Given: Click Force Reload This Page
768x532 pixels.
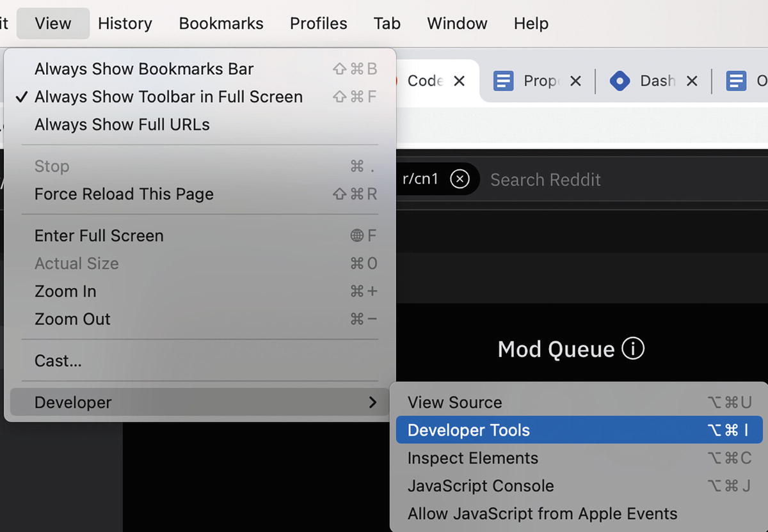Looking at the screenshot, I should [124, 194].
